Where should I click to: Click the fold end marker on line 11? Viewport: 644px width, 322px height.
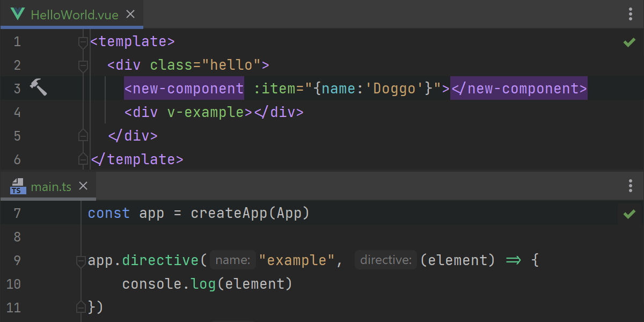pos(81,308)
